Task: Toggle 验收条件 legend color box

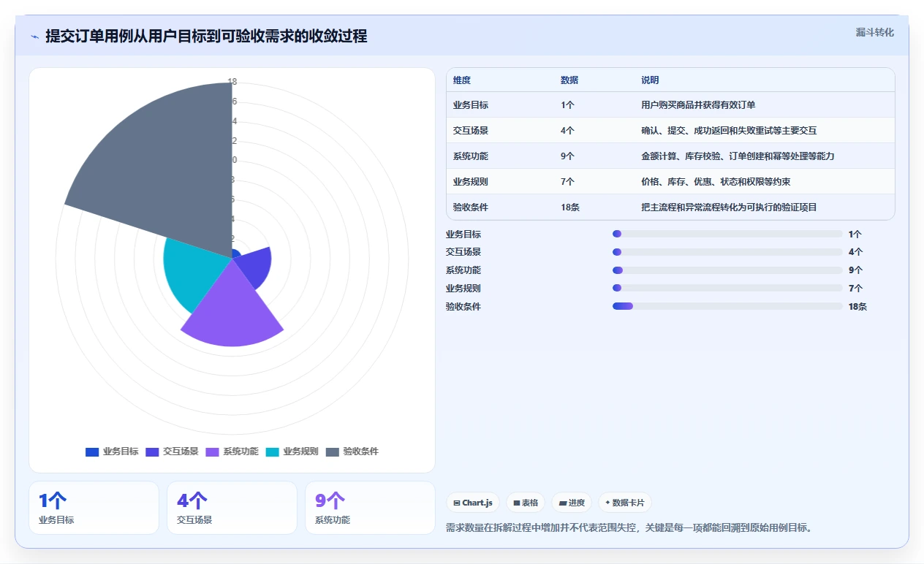Action: [333, 451]
